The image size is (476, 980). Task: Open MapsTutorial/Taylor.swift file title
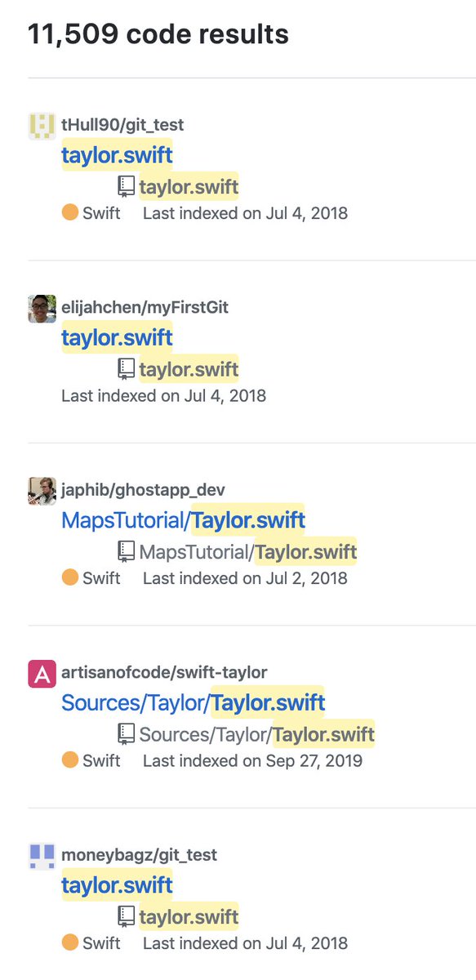[x=183, y=520]
